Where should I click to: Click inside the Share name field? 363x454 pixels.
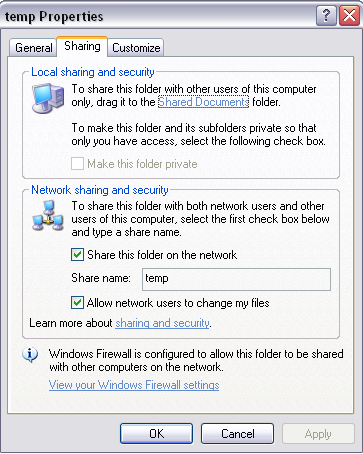[236, 279]
